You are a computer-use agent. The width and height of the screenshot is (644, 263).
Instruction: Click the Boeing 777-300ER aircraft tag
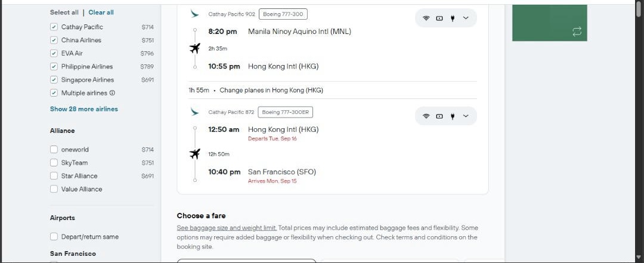point(286,112)
